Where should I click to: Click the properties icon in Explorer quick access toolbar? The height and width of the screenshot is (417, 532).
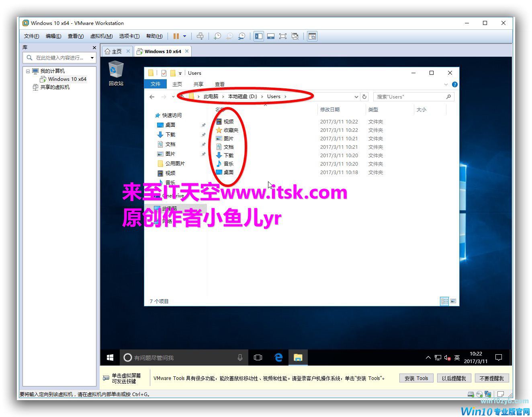click(164, 73)
